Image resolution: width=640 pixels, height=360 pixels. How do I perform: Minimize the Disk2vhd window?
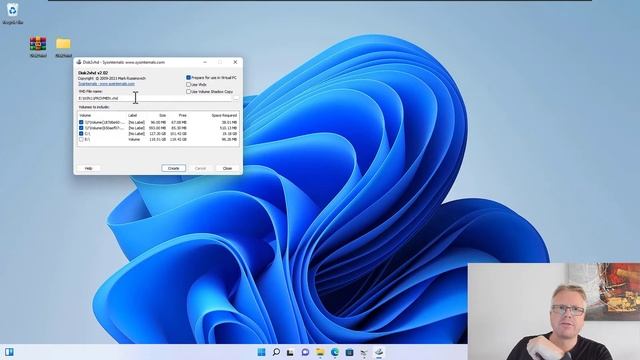click(205, 62)
